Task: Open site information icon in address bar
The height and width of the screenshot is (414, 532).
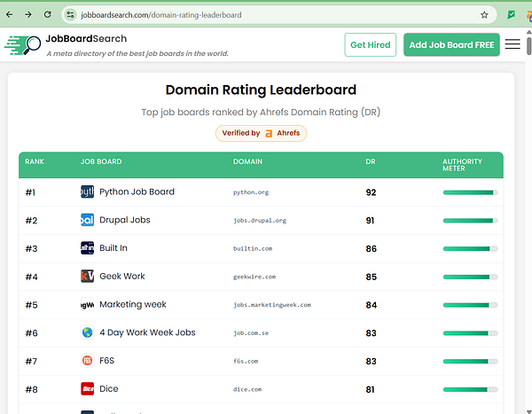Action: pyautogui.click(x=70, y=14)
